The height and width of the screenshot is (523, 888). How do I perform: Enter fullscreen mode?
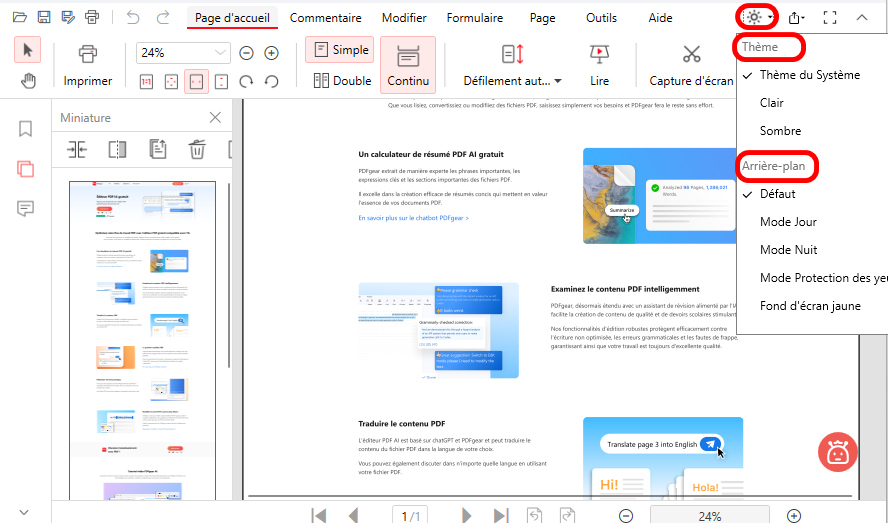click(x=830, y=18)
